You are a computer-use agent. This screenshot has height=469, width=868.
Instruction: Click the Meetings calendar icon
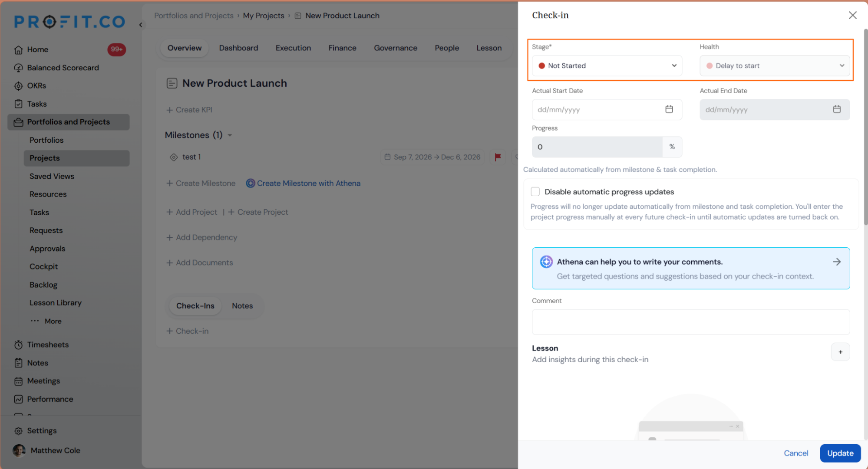(18, 381)
